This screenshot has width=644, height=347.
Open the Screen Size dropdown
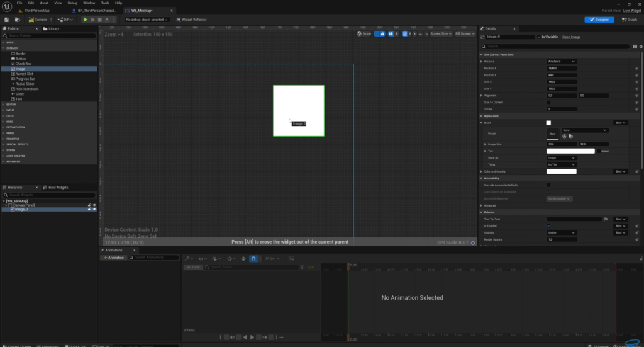pyautogui.click(x=440, y=34)
